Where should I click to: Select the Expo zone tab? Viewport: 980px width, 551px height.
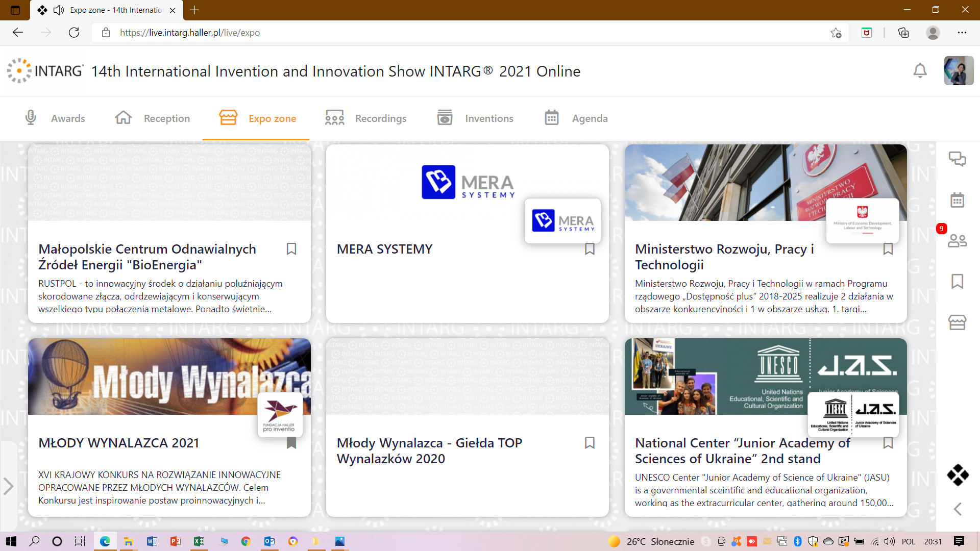pyautogui.click(x=257, y=118)
